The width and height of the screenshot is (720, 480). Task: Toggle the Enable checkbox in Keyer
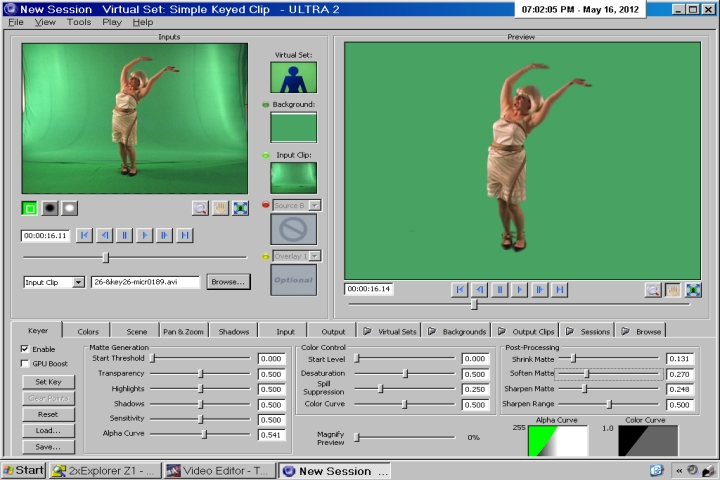[25, 349]
